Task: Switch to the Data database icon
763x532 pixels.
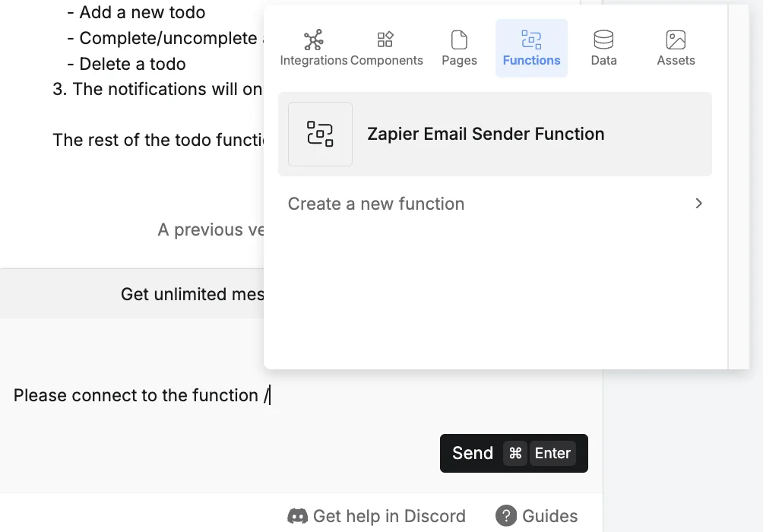Action: (603, 40)
